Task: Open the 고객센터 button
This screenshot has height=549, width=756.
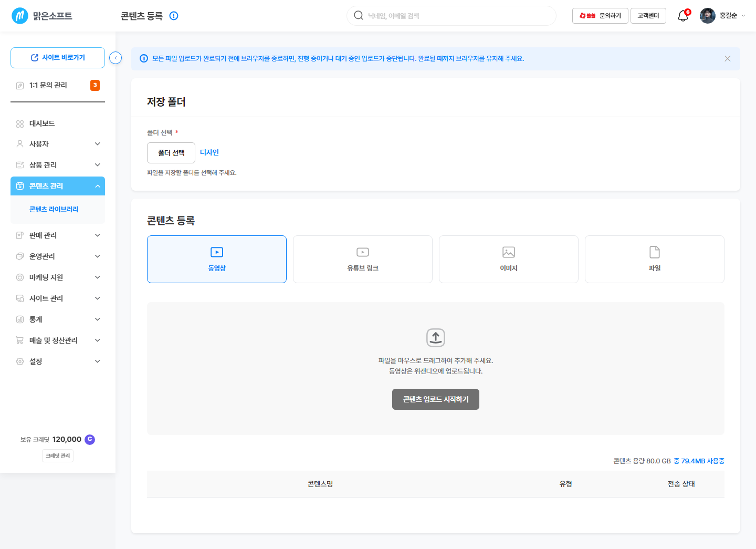Action: [x=648, y=16]
